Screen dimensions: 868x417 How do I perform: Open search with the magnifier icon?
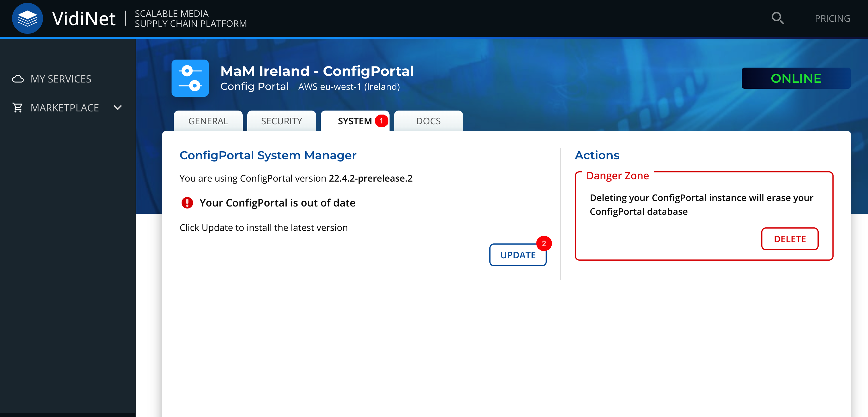click(777, 18)
